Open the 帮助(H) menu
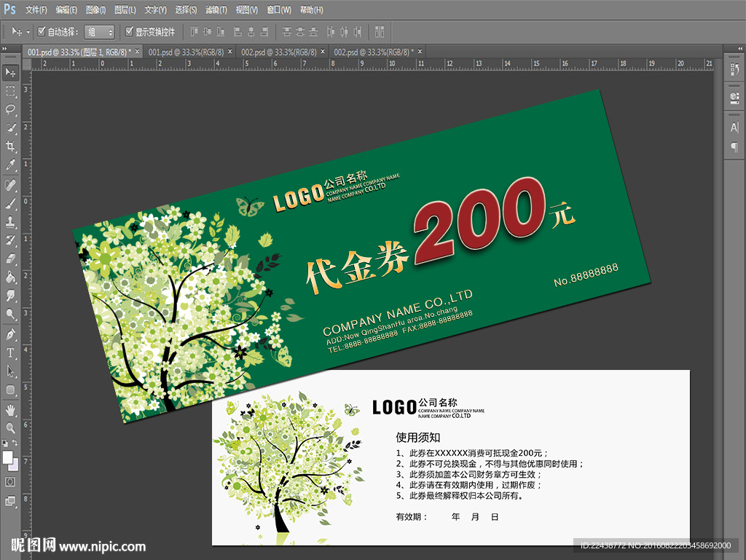 pyautogui.click(x=311, y=9)
